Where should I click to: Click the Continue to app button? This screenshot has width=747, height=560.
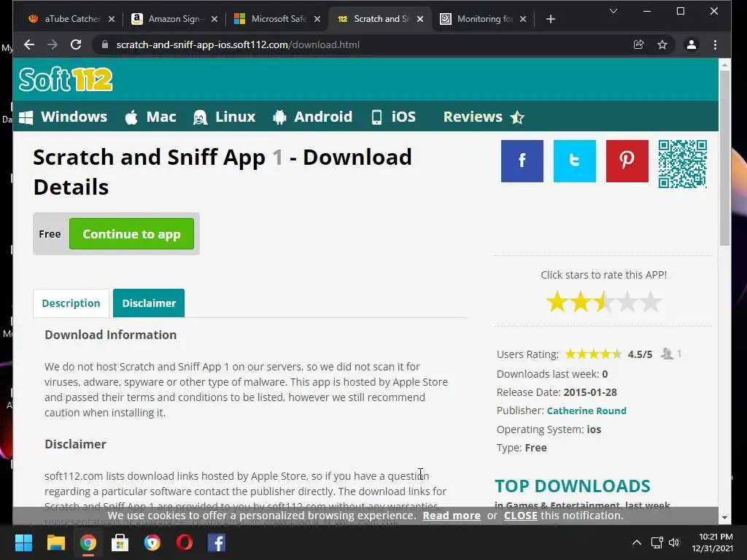pos(131,234)
